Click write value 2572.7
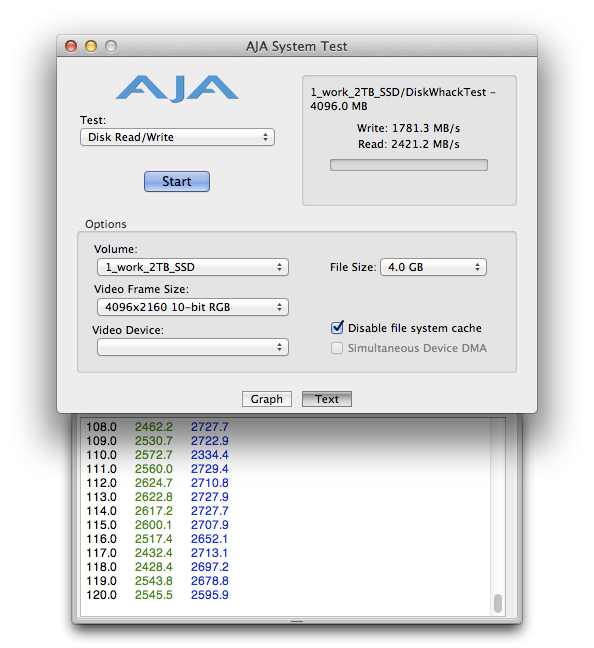594x648 pixels. click(x=154, y=455)
